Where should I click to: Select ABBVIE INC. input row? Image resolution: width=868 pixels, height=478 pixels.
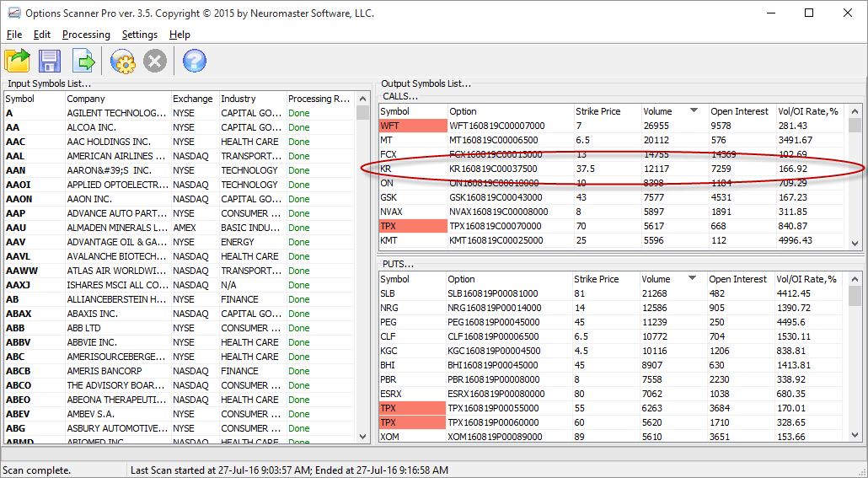(179, 342)
